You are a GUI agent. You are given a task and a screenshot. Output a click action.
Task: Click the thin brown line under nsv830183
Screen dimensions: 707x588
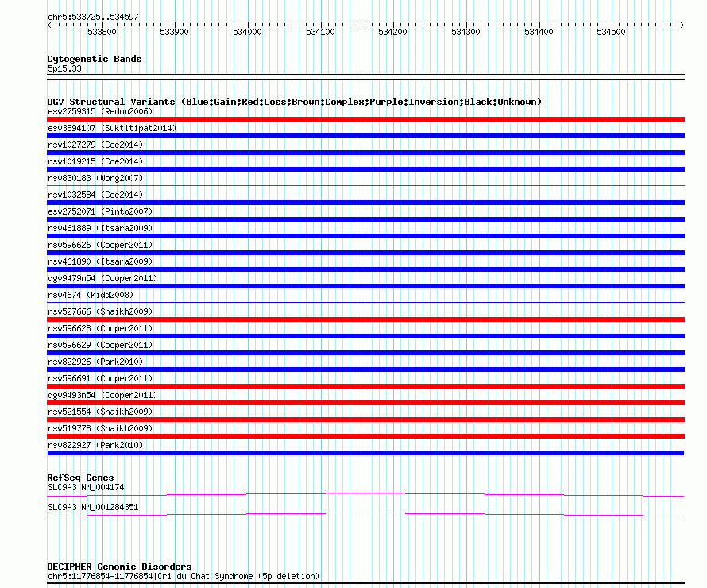(365, 185)
